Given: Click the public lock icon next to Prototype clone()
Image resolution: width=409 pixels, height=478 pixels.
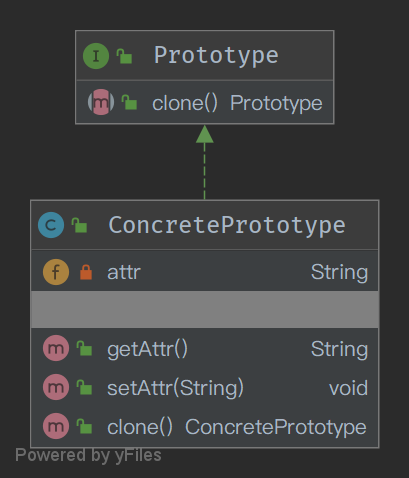Looking at the screenshot, I should [x=129, y=102].
